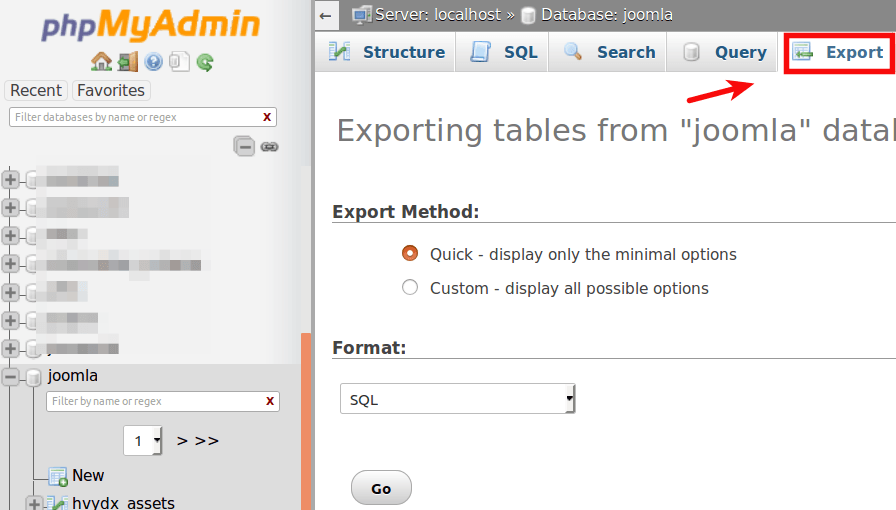Click the left arrow to collapse navigation panel

pos(326,15)
